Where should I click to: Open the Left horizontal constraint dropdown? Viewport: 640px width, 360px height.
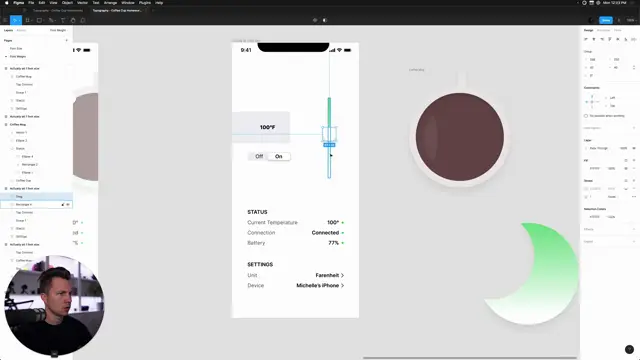tap(612, 98)
